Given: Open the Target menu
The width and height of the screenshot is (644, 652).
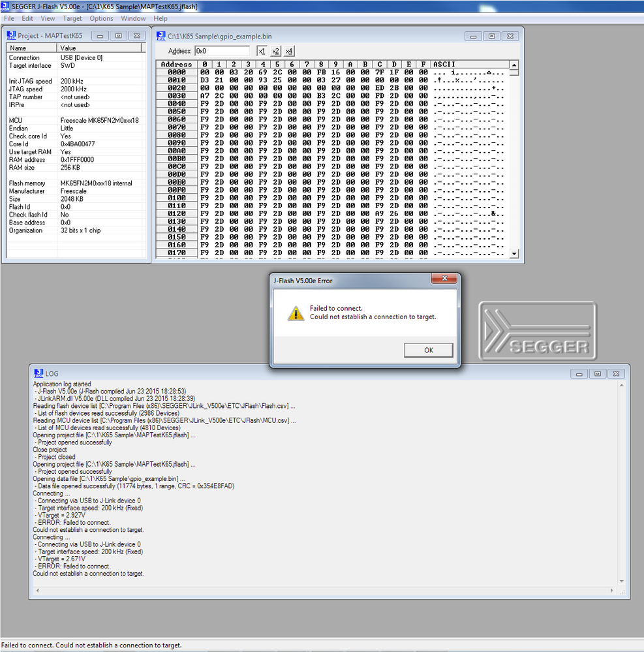Looking at the screenshot, I should point(72,18).
